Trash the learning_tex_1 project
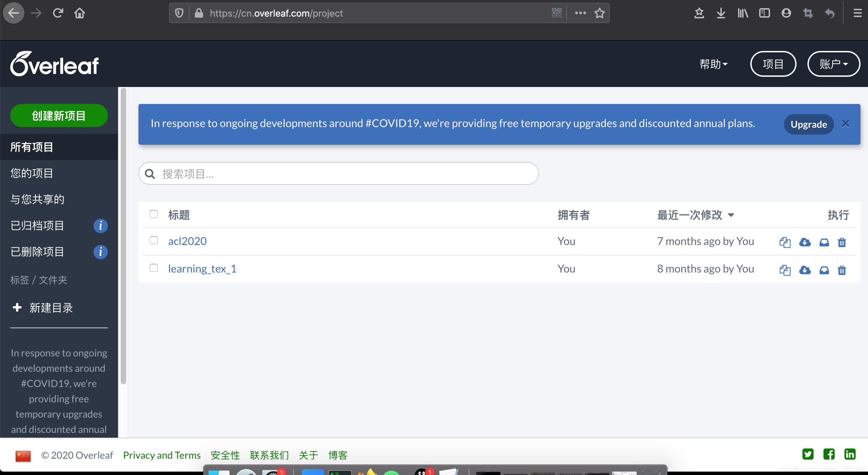Screen dimensions: 868x475 842,270
